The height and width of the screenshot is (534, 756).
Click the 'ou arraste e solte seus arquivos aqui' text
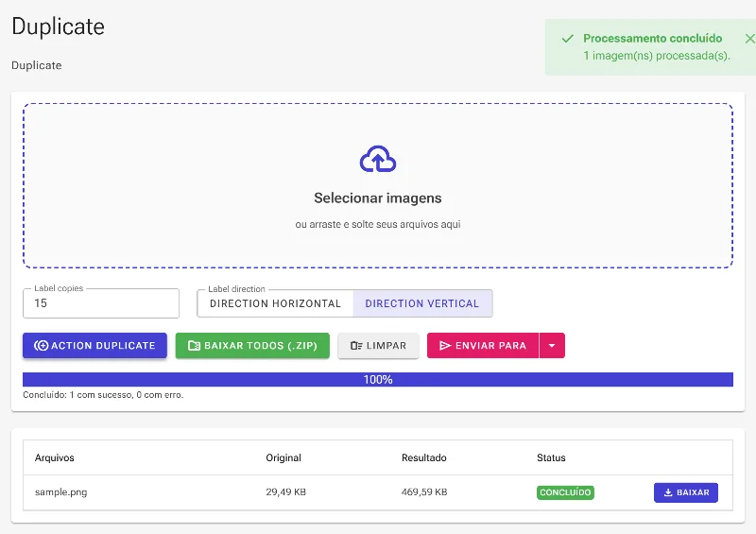(378, 224)
